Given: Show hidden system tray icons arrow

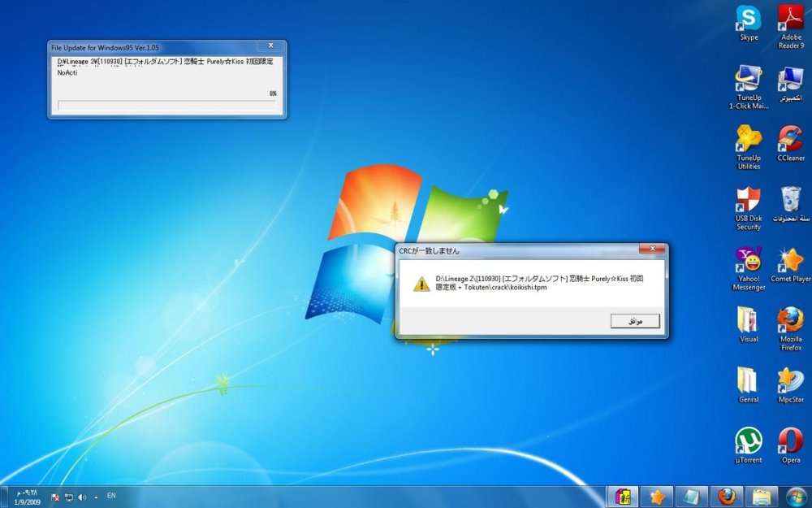Looking at the screenshot, I should pos(97,496).
